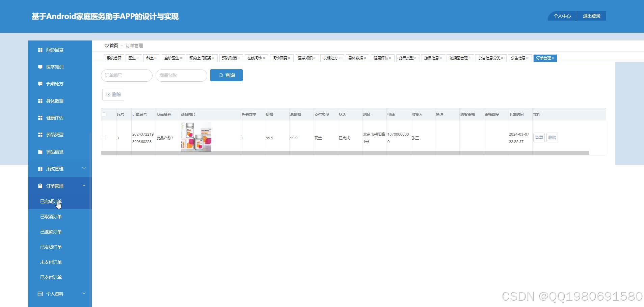Open 已发货订单 submenu item
The width and height of the screenshot is (644, 307).
(x=60, y=247)
